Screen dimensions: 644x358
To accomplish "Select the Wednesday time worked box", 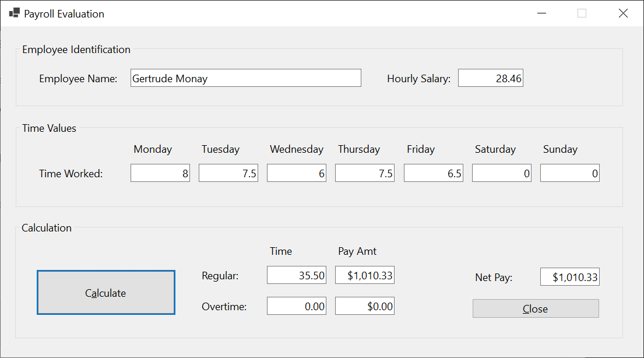I will coord(297,173).
